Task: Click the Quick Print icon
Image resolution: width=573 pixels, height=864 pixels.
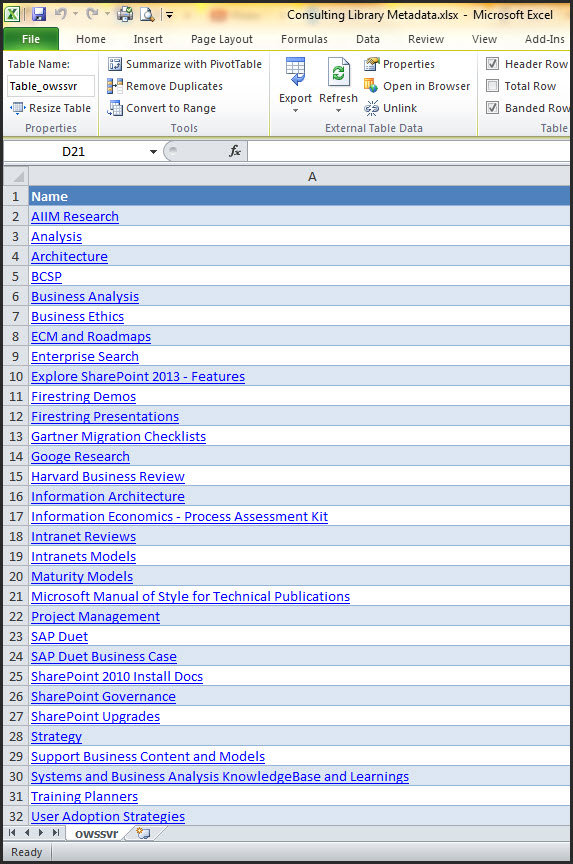Action: tap(125, 14)
